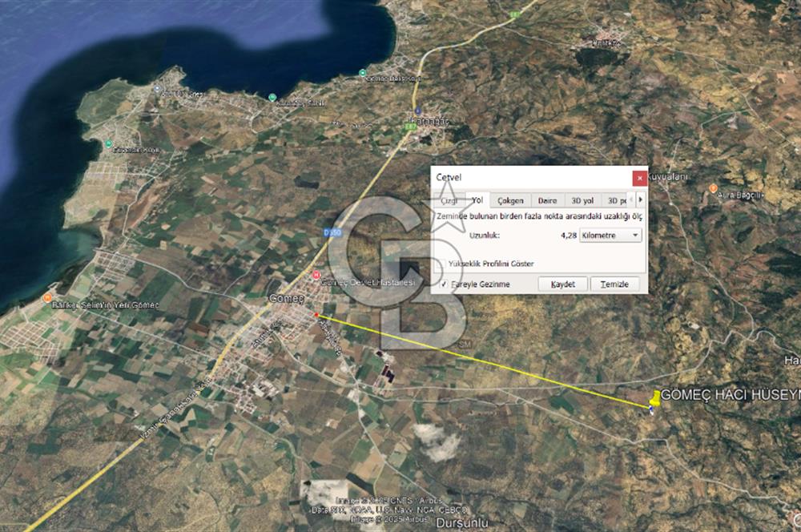Click the orange marker next to Ayra Bağcılı
801x532 pixels.
pyautogui.click(x=713, y=188)
